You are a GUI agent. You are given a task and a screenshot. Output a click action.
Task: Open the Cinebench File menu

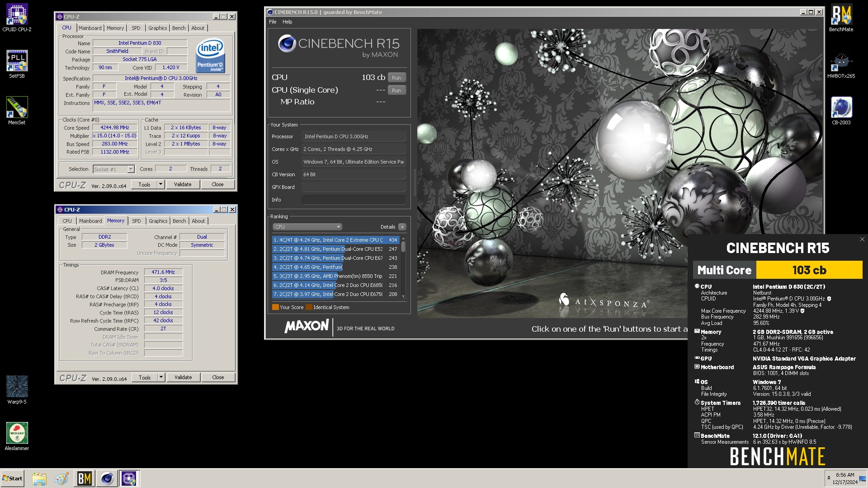pos(273,22)
